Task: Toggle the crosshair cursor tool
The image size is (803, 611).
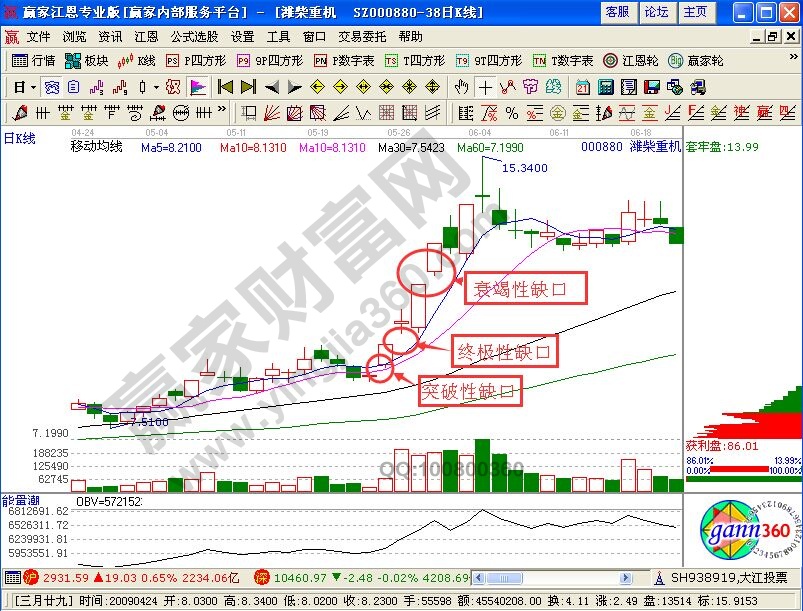Action: (485, 86)
